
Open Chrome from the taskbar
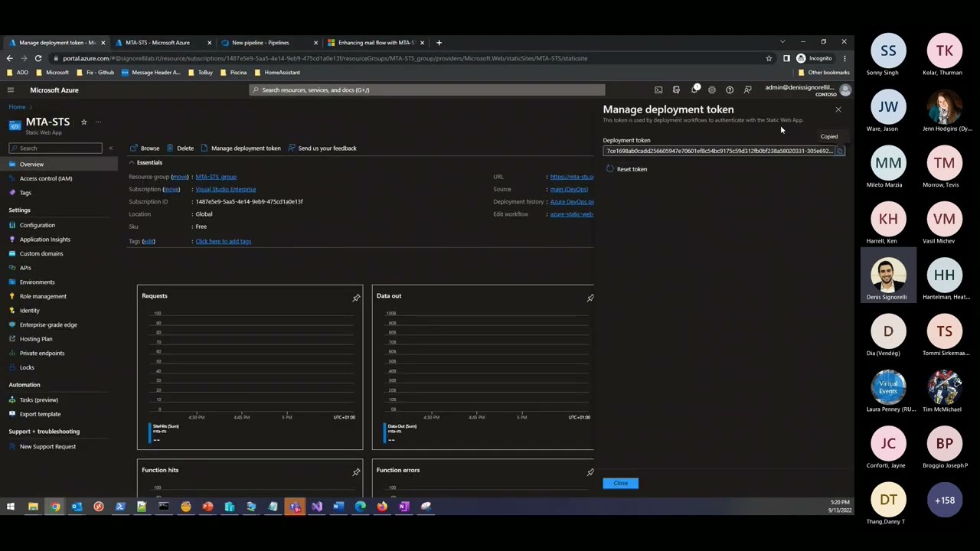click(x=55, y=507)
